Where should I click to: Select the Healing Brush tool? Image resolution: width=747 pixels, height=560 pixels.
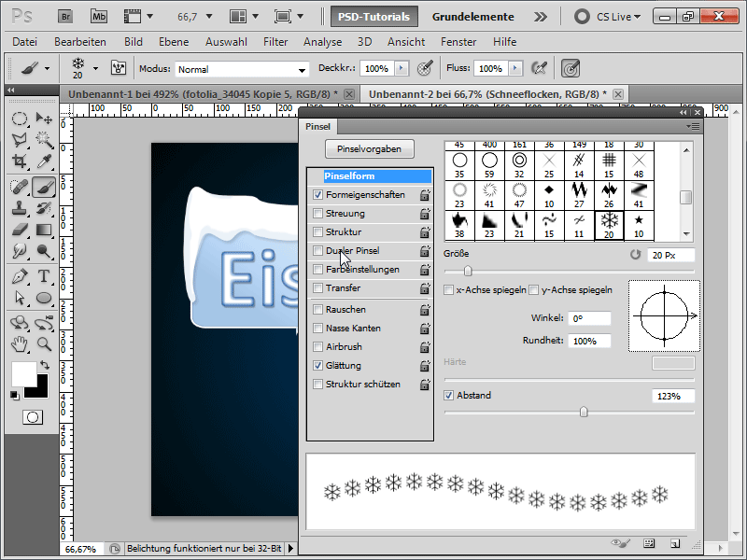click(x=19, y=187)
